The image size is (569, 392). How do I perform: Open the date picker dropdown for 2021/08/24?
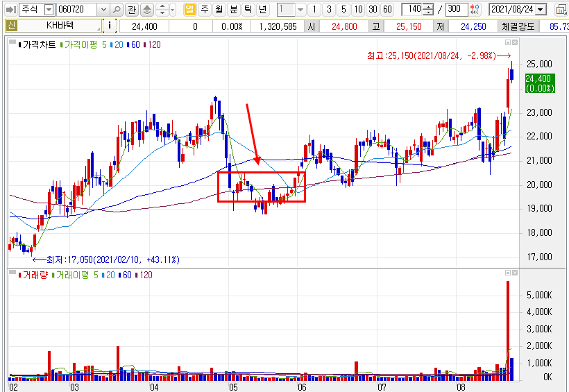click(541, 10)
